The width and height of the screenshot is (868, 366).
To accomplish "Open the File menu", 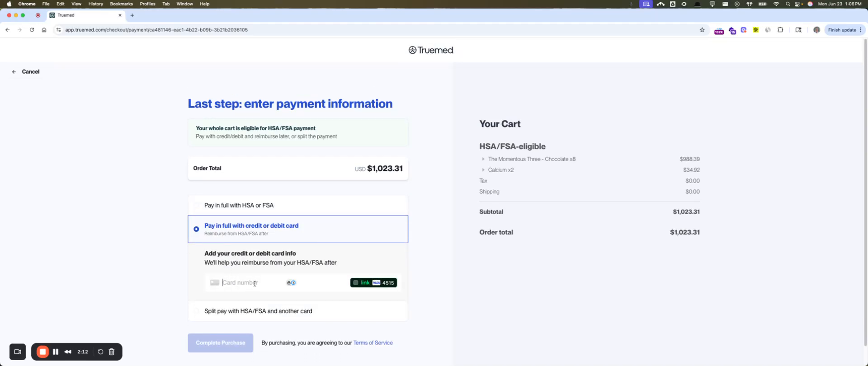I will (46, 4).
